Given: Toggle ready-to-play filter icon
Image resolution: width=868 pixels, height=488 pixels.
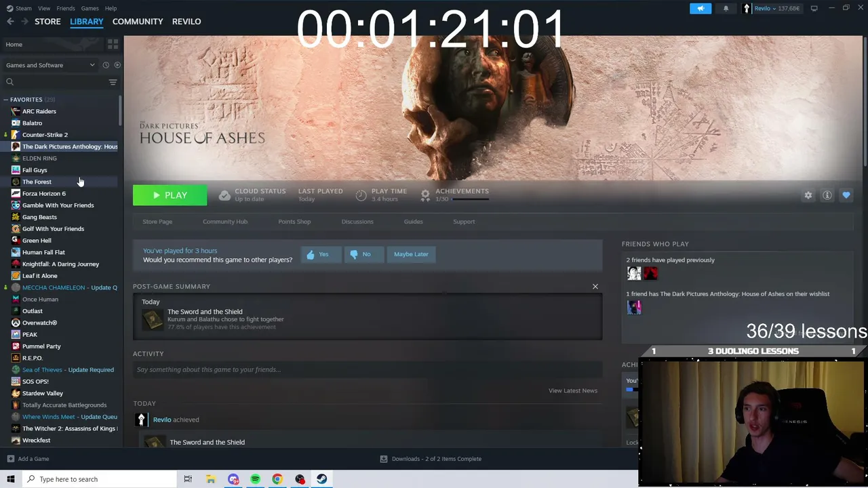Looking at the screenshot, I should [117, 65].
